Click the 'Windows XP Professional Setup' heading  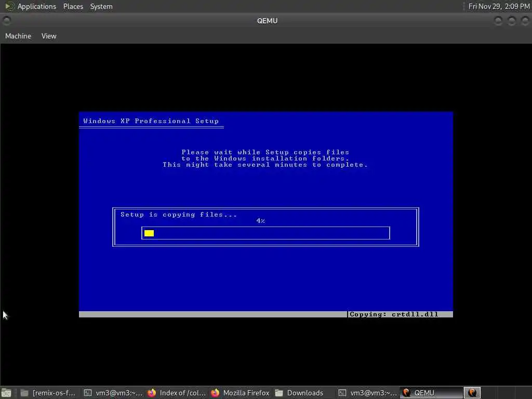(151, 121)
